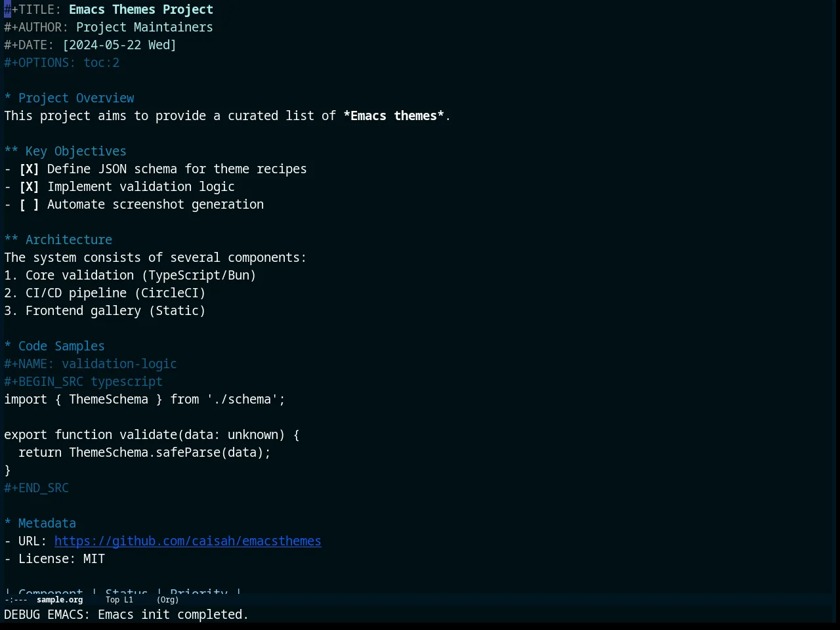Screen dimensions: 840x630
Task: Click the 'import { ThemeSchema }' code line
Action: point(144,399)
